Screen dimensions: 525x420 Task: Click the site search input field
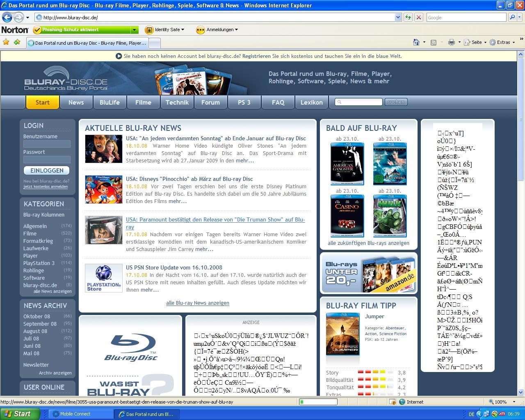tap(359, 102)
